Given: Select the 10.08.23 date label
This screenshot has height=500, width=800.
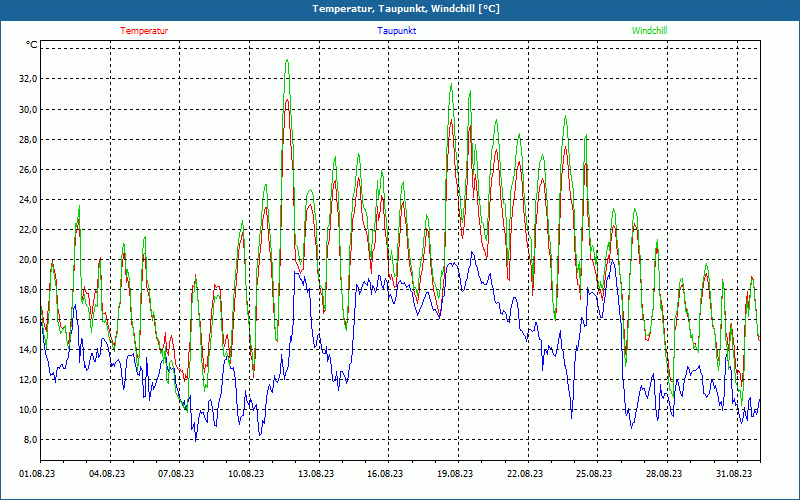Looking at the screenshot, I should click(246, 474).
